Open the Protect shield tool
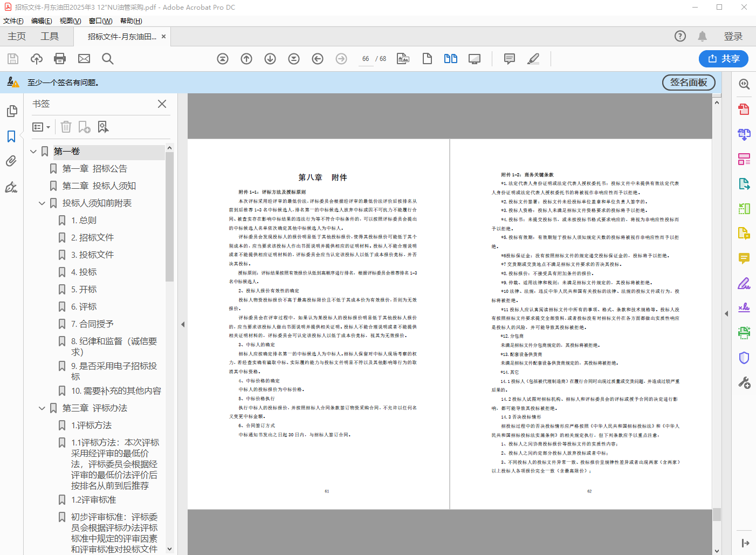 tap(744, 358)
